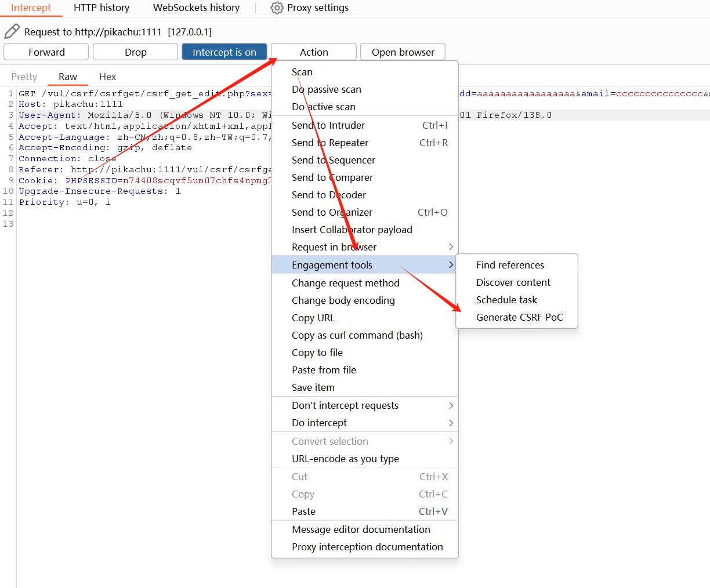Click the Forward button
710x588 pixels.
point(46,52)
